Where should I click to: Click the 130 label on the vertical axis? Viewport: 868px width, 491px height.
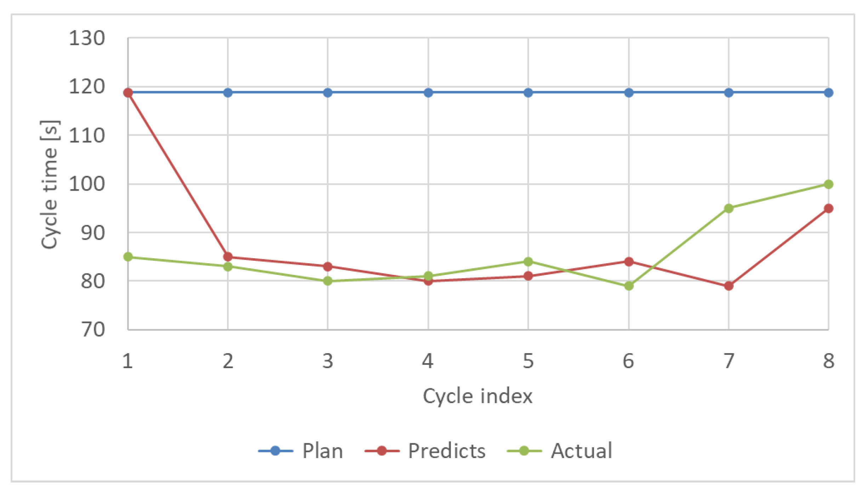(x=87, y=38)
